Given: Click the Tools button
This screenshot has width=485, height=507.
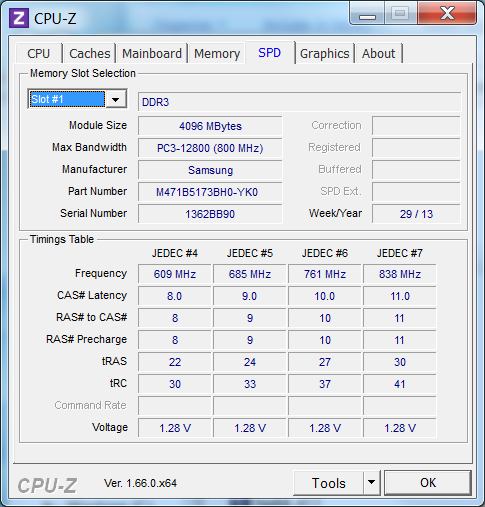Looking at the screenshot, I should [328, 483].
